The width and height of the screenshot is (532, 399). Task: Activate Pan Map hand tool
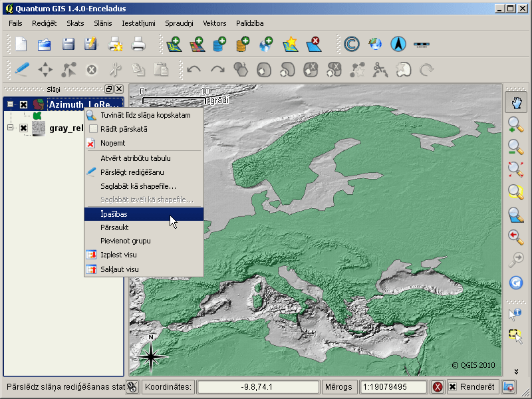point(516,103)
